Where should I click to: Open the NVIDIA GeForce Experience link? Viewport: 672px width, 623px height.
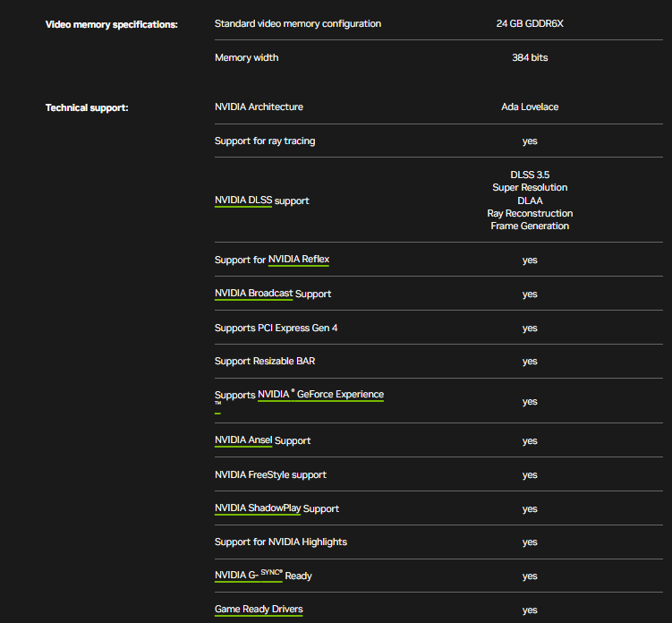pos(320,395)
